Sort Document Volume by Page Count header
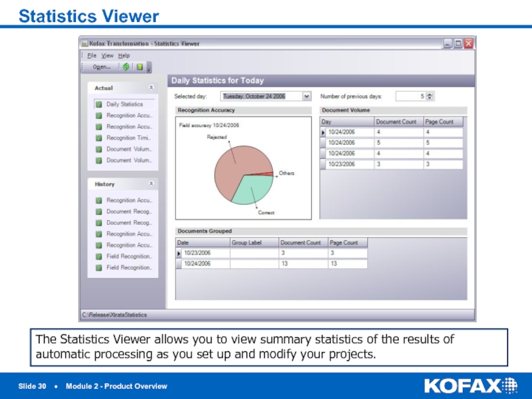 point(443,122)
